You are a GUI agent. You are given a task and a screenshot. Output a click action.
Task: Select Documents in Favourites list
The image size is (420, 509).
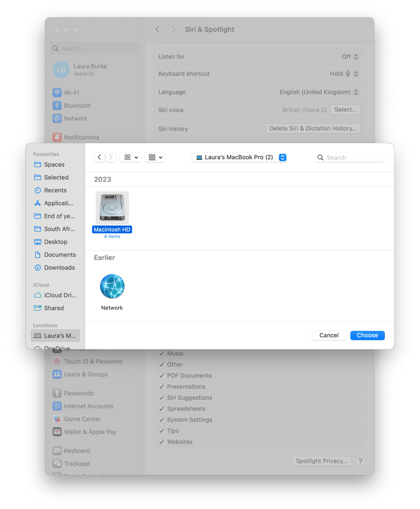60,255
